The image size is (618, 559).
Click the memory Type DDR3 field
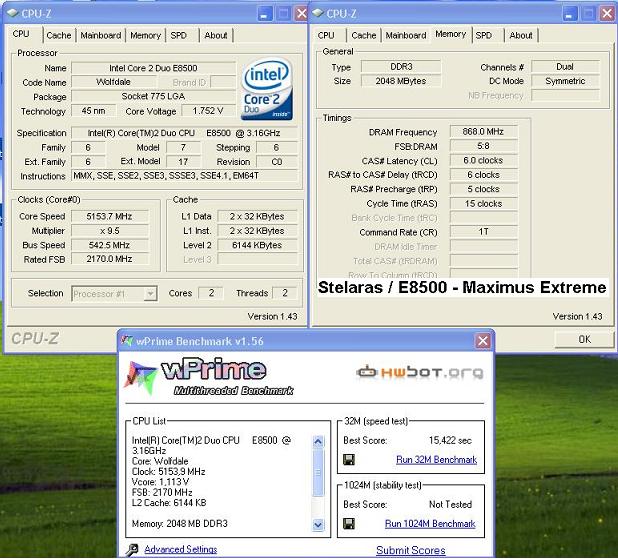coord(401,67)
